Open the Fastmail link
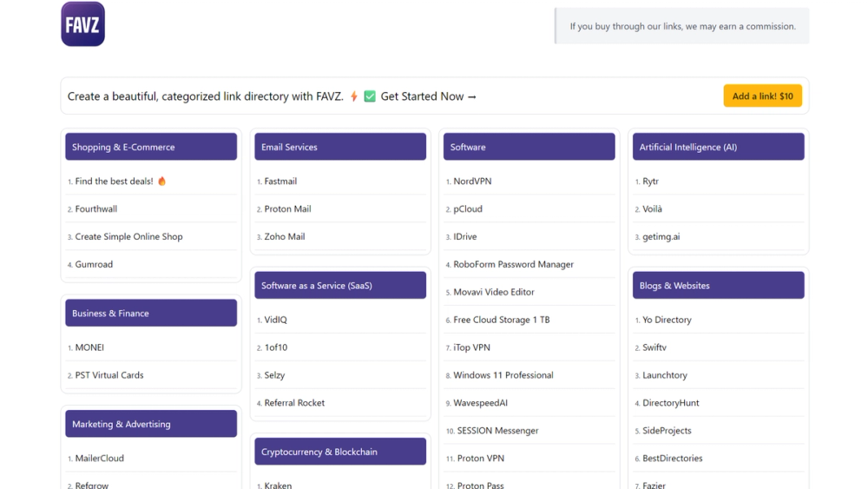Screen dimensions: 868x489 [x=280, y=181]
